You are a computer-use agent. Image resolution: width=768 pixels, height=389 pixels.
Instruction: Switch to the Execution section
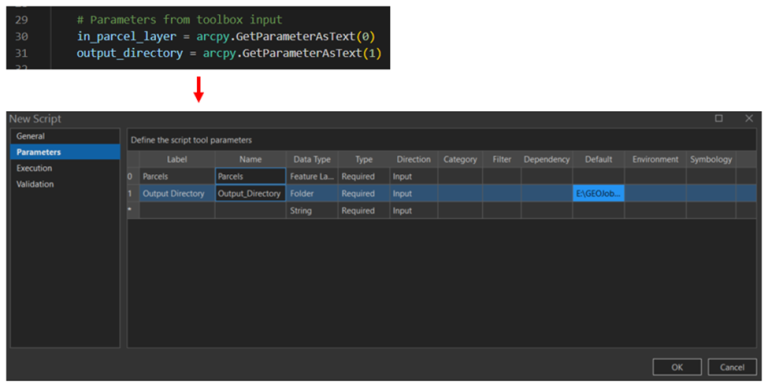tap(65, 168)
